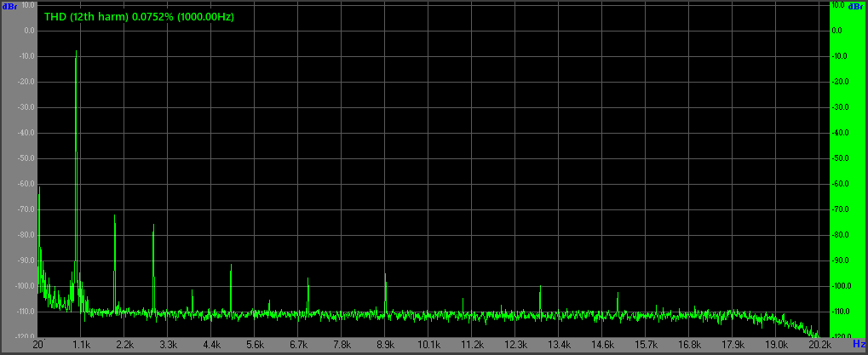The width and height of the screenshot is (868, 355).
Task: Click the -60.0 label on left scale
Action: tap(25, 184)
